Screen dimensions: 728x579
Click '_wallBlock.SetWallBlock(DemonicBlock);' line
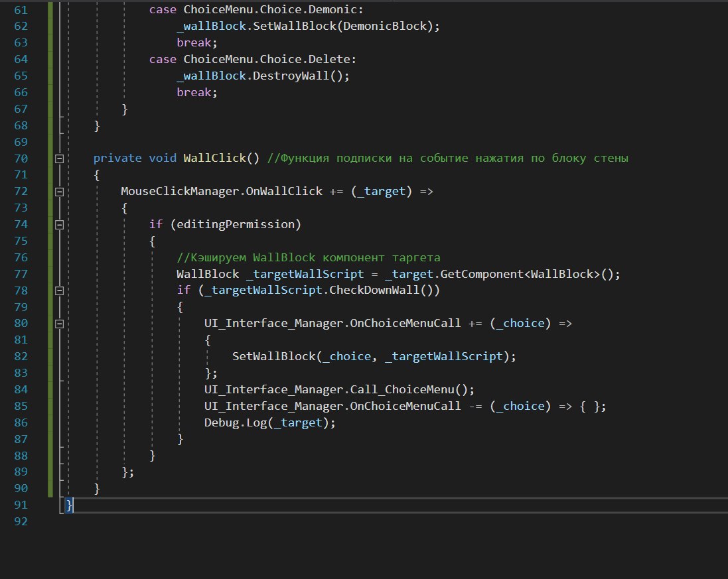click(x=308, y=27)
